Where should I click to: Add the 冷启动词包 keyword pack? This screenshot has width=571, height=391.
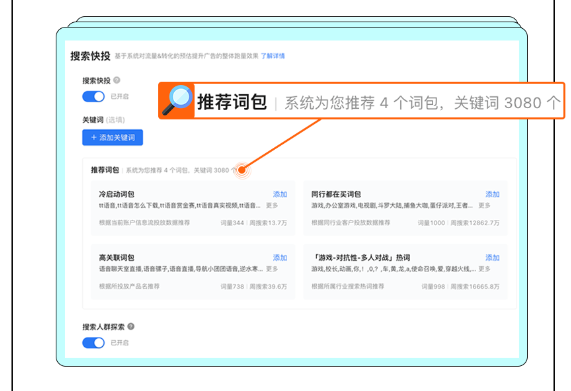(280, 194)
